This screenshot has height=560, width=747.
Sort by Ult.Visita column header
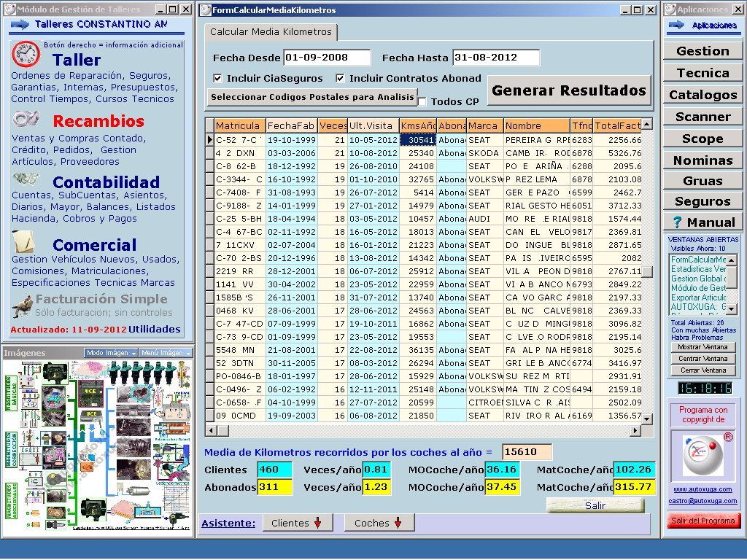coord(373,125)
